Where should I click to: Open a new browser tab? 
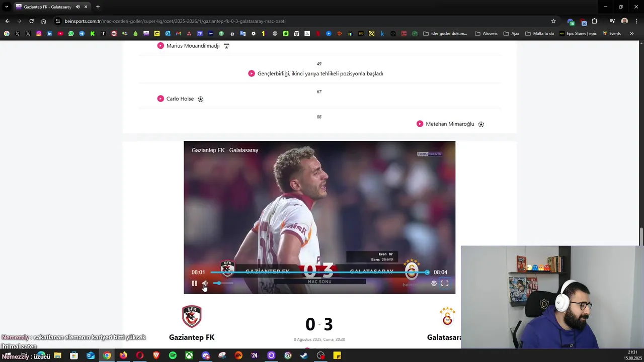pyautogui.click(x=98, y=7)
